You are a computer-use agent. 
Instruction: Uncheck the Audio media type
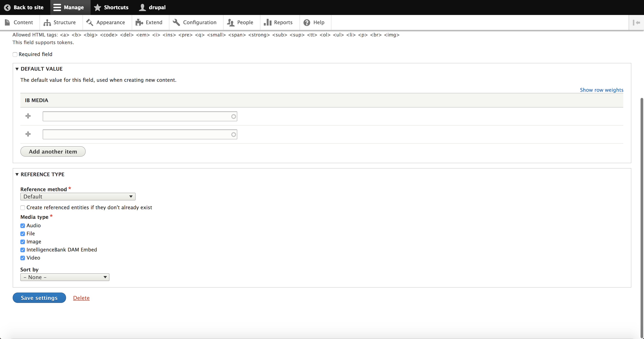pos(23,226)
